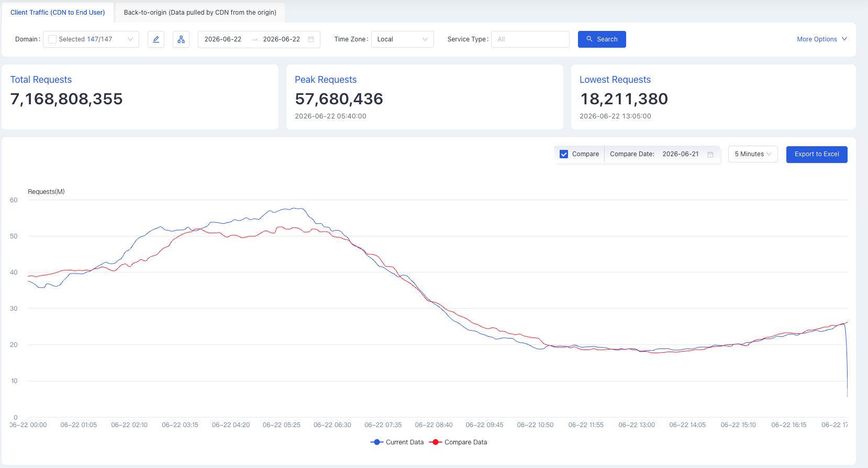This screenshot has height=468, width=868.
Task: Uncheck the Compare checkbox
Action: pos(564,154)
